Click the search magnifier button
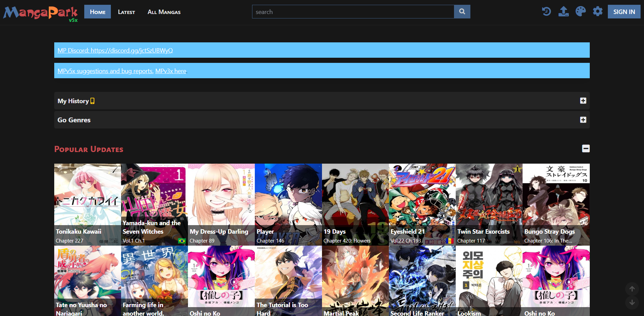 click(x=462, y=12)
